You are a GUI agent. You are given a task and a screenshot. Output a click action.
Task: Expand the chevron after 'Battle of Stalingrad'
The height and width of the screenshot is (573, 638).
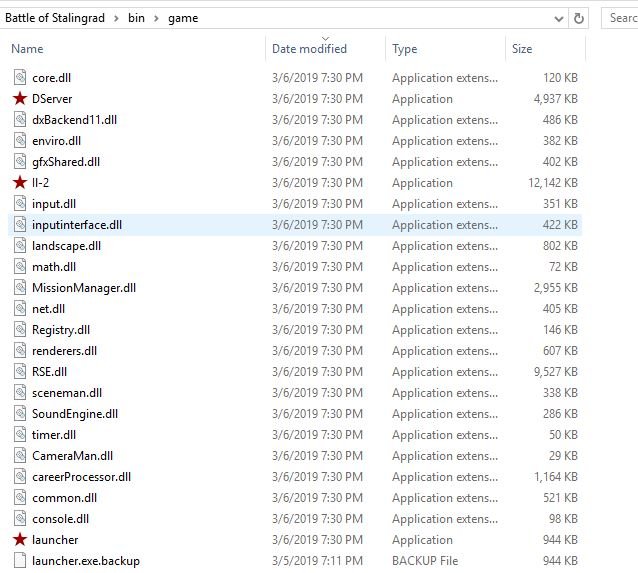[118, 18]
